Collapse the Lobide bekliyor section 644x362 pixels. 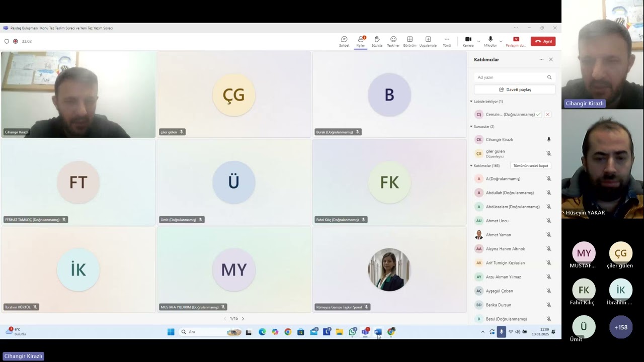[471, 102]
